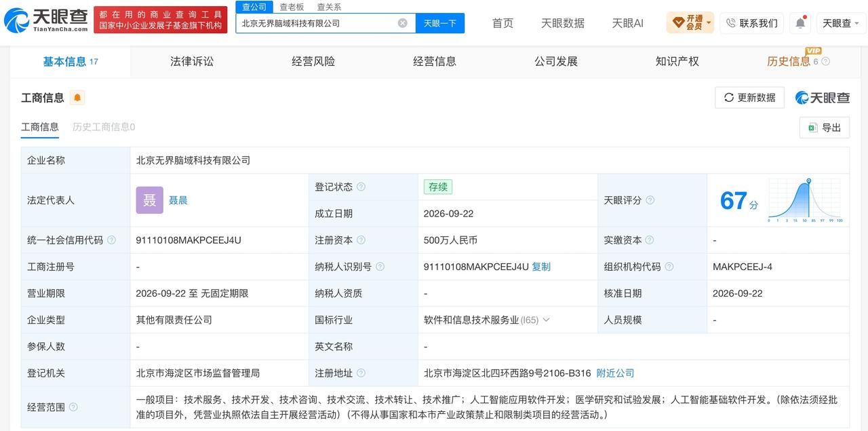
Task: Click the 存续 status badge
Action: click(438, 187)
